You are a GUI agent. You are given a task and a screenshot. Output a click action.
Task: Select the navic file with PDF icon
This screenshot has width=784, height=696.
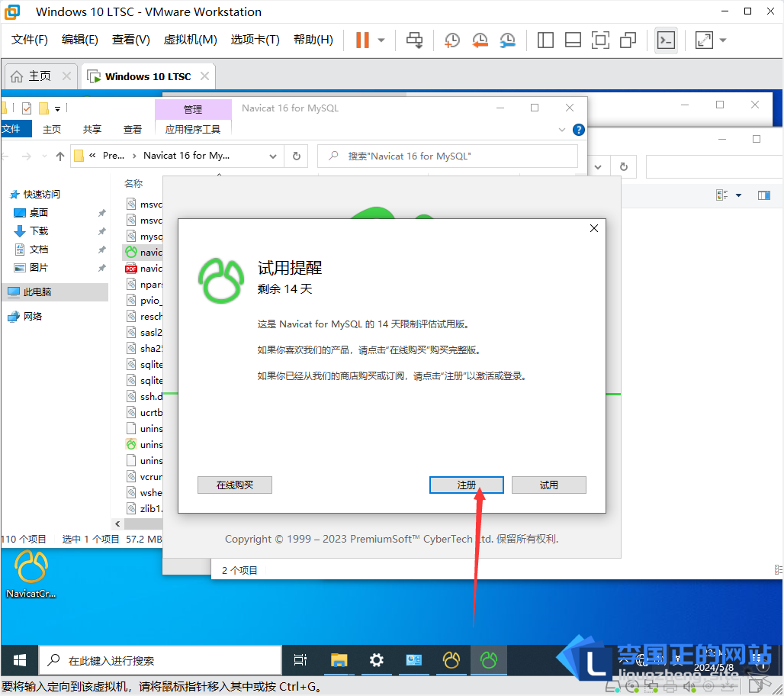144,269
